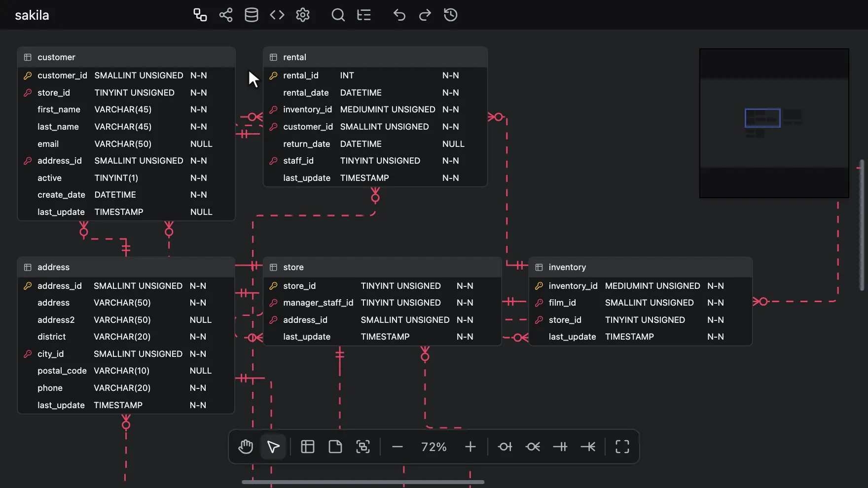Open settings gear in the top bar
This screenshot has width=868, height=488.
(303, 15)
